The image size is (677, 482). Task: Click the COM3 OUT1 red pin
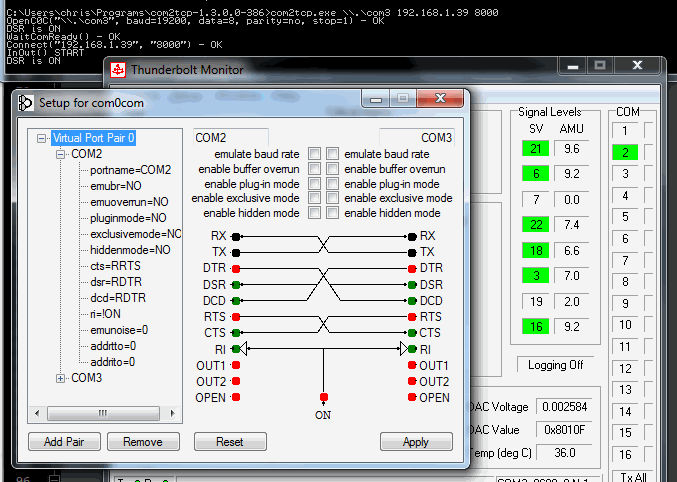[412, 365]
